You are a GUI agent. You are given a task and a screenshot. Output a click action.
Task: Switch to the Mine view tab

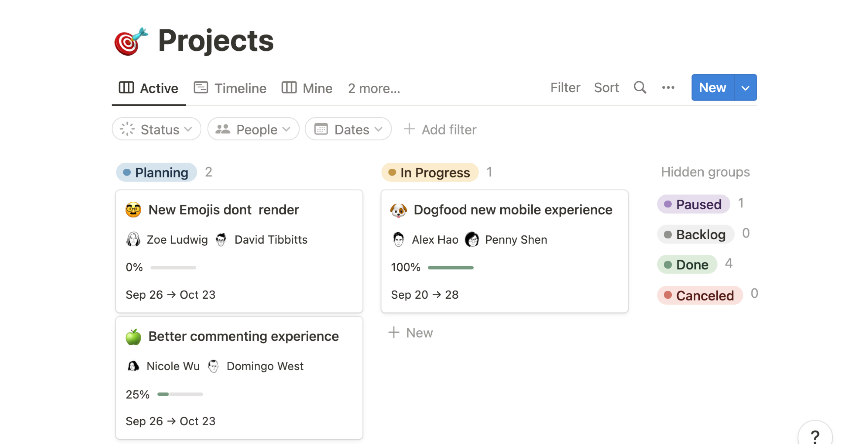click(x=307, y=88)
